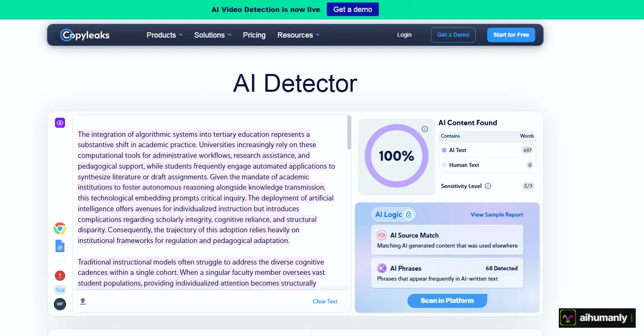Click the Scan in Platform button

tap(447, 300)
